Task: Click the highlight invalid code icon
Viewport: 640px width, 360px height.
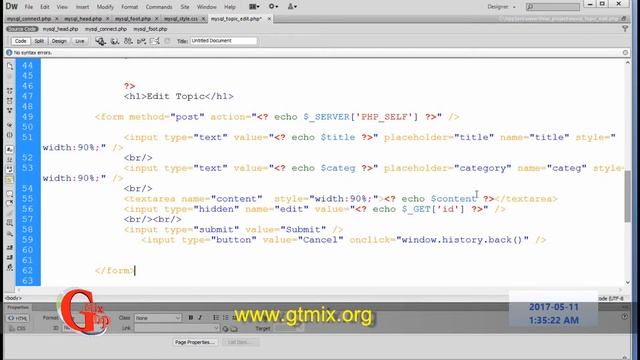Action: (x=10, y=159)
